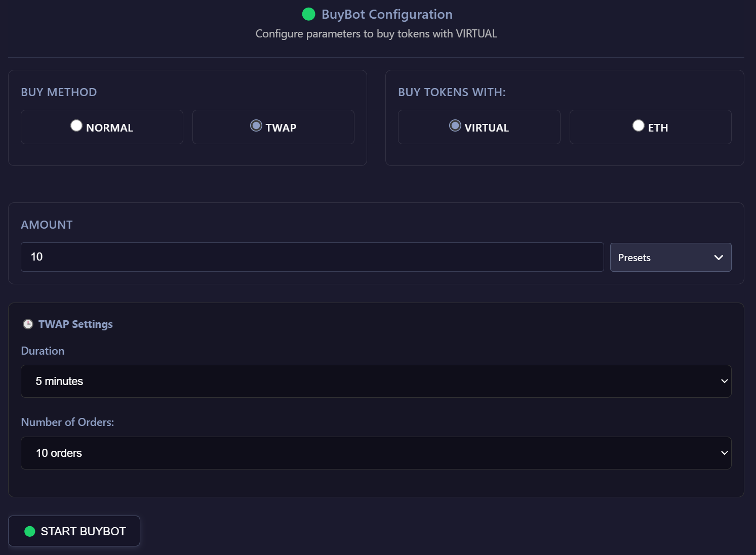The width and height of the screenshot is (756, 555).
Task: Click the green status dot beside BuyBot Configuration
Action: pyautogui.click(x=308, y=14)
